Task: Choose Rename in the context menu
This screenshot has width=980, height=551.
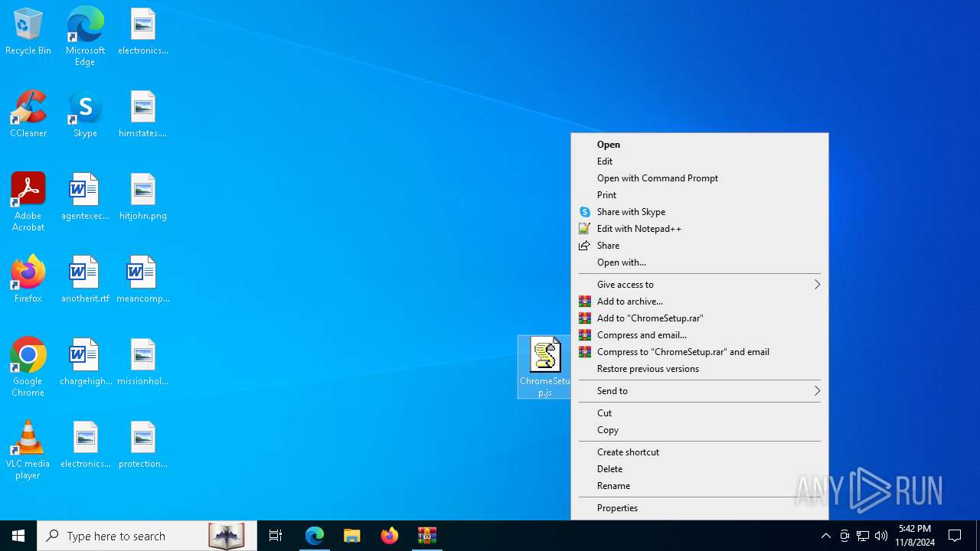Action: (x=700, y=486)
